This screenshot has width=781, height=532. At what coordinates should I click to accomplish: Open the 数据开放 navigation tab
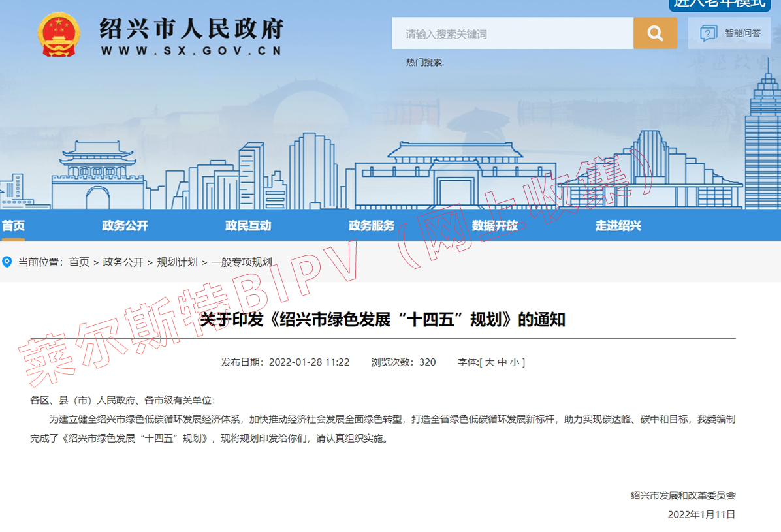pos(494,226)
